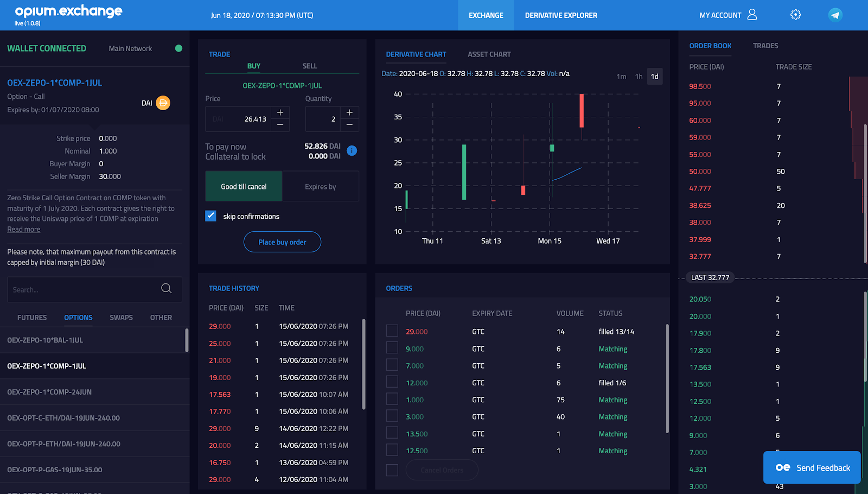Increase Quantity with the plus stepper

(349, 112)
